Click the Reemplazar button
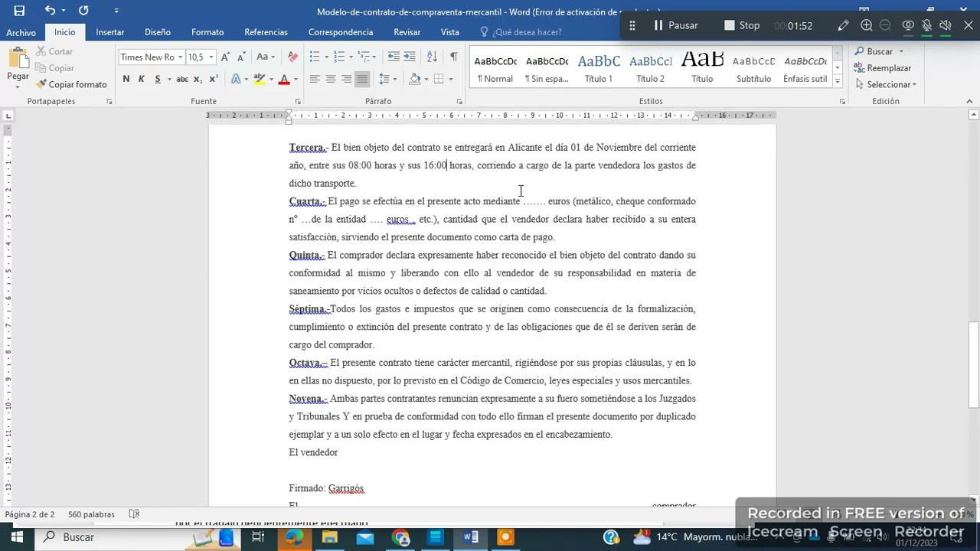 (x=883, y=68)
